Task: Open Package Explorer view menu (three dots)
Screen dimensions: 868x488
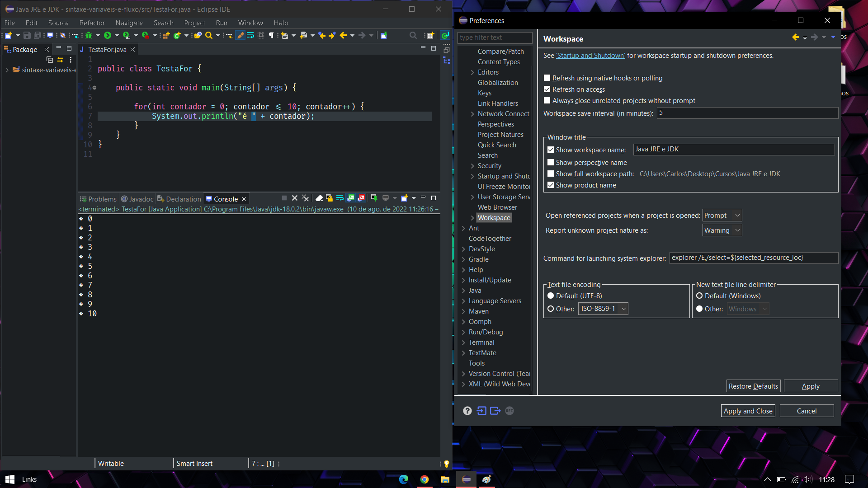Action: 71,60
